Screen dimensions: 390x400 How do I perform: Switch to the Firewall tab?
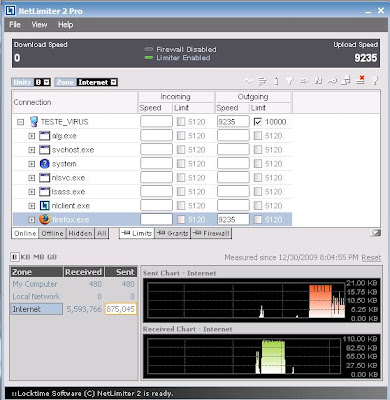point(211,233)
